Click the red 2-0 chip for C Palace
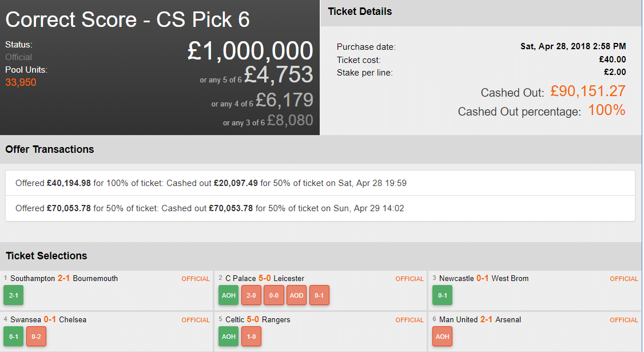 click(x=251, y=295)
